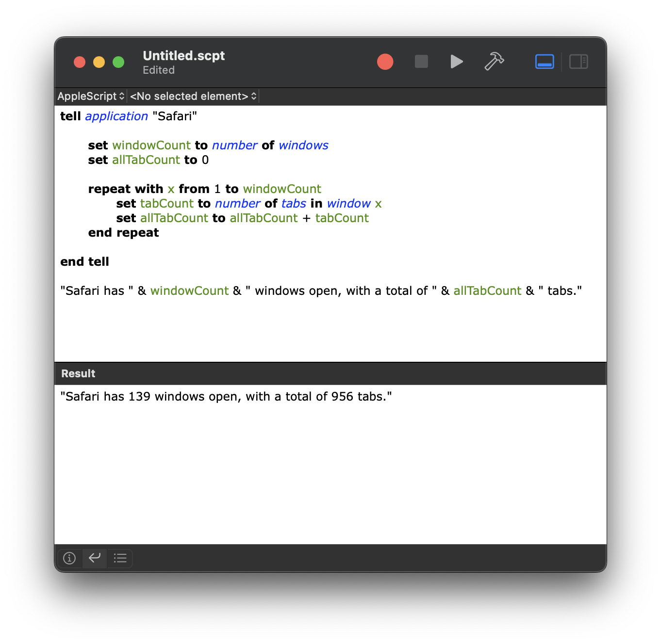The height and width of the screenshot is (644, 661).
Task: Open the No selected element dropdown
Action: tap(193, 96)
